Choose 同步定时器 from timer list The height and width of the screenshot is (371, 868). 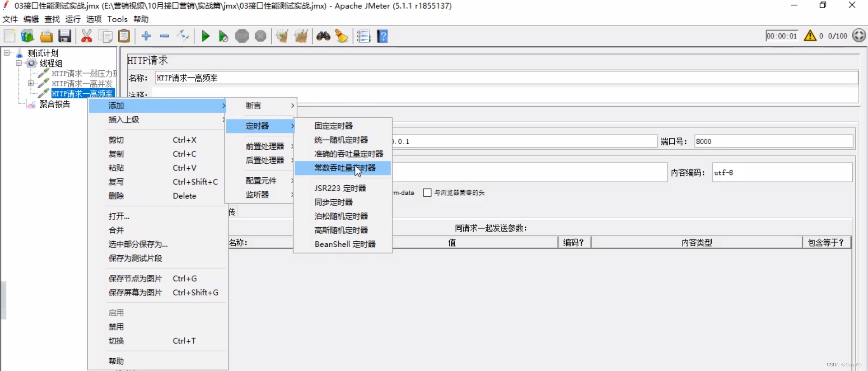tap(342, 202)
